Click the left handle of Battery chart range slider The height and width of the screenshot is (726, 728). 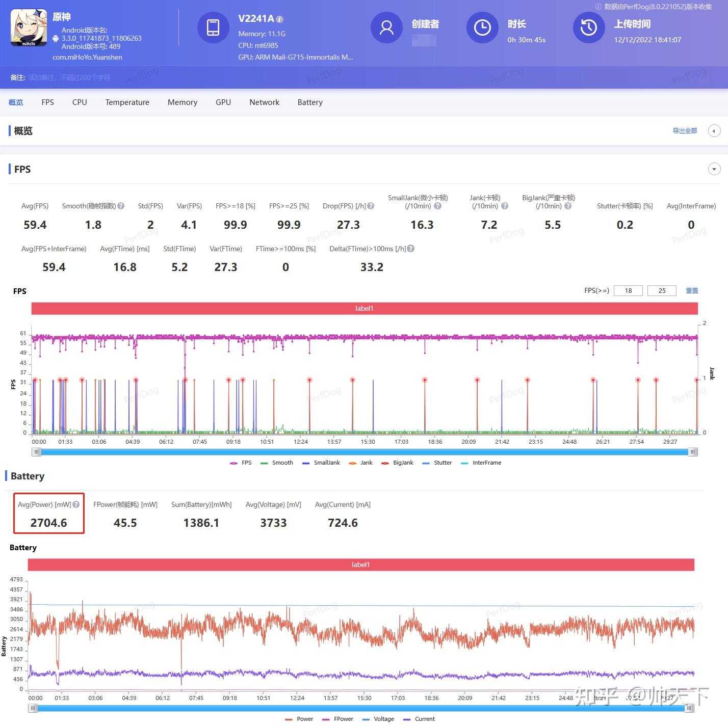click(x=33, y=708)
